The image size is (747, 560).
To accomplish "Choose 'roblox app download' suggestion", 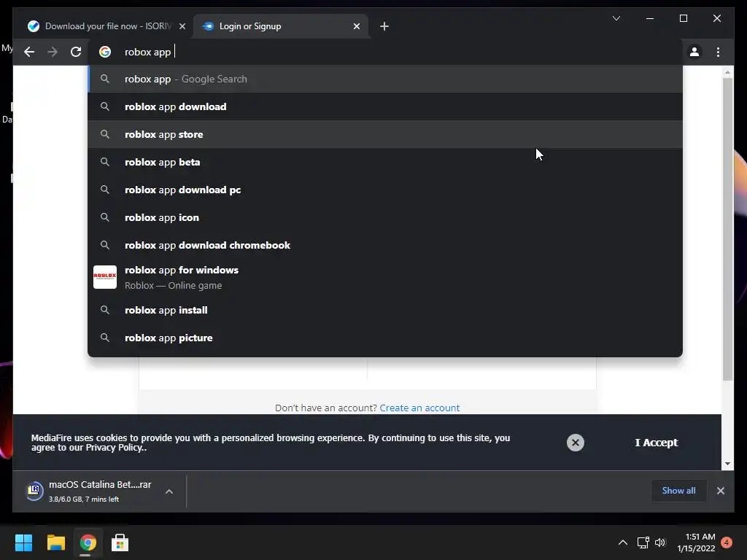I will [x=385, y=106].
